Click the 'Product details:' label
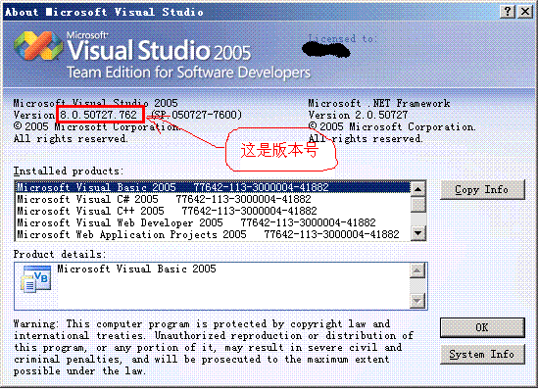 60,254
